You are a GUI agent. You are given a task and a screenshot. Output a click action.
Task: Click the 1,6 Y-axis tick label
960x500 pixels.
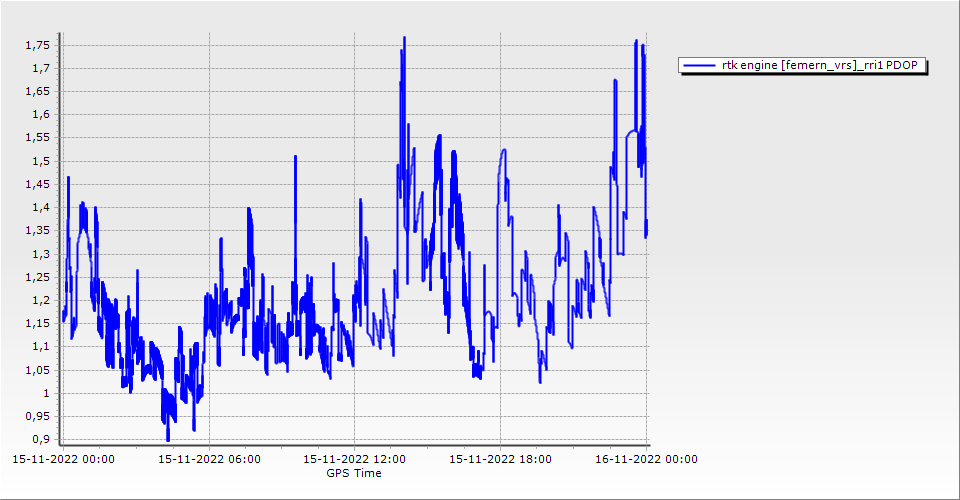coord(42,115)
